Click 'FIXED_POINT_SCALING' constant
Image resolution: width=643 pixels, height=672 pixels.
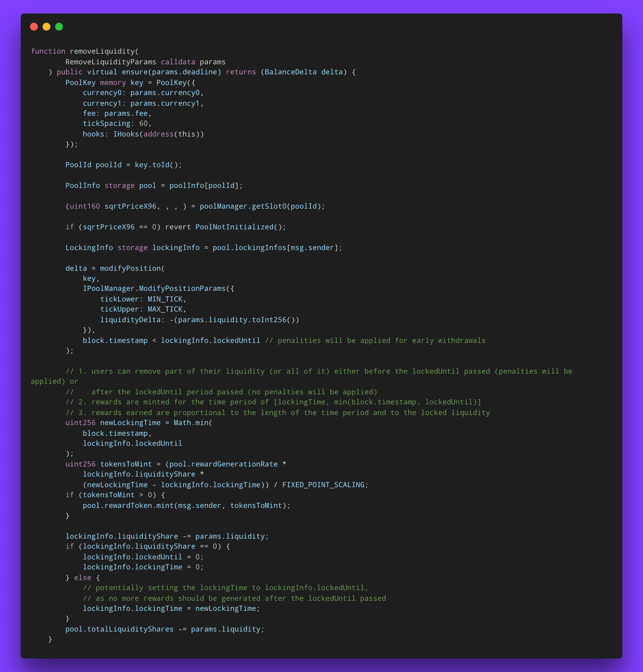323,485
